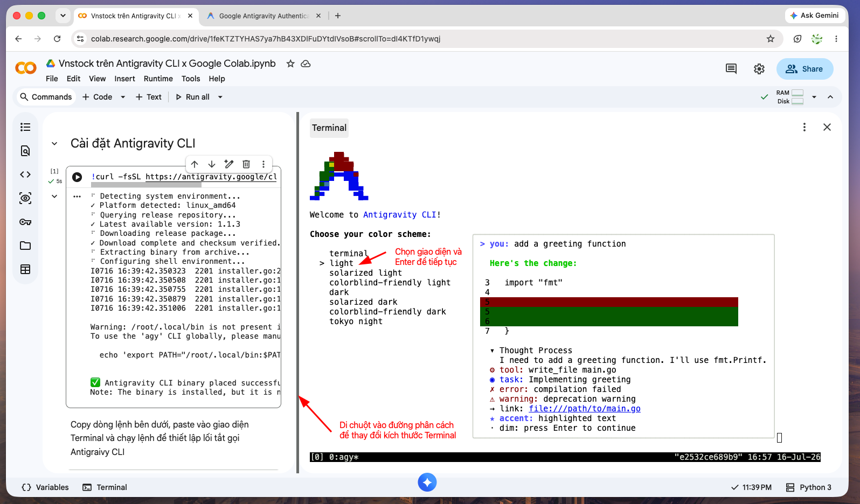Open the Colab logo home link

point(26,68)
